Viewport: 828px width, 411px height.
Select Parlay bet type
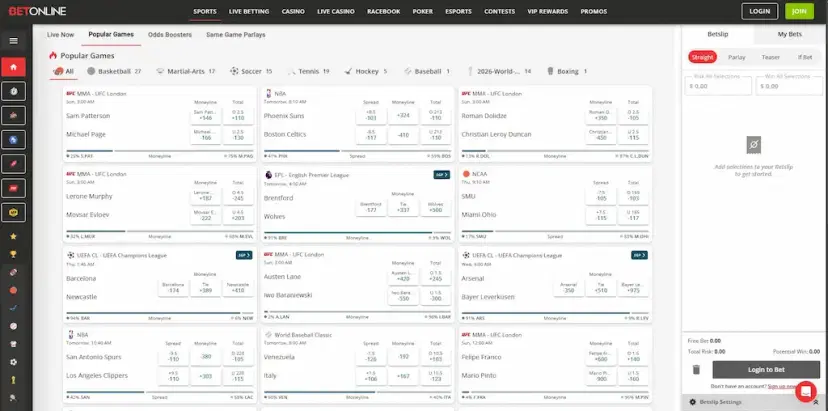[737, 57]
